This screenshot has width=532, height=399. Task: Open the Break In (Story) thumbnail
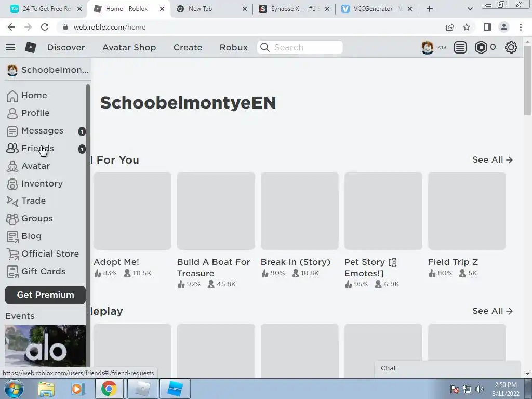(x=300, y=211)
